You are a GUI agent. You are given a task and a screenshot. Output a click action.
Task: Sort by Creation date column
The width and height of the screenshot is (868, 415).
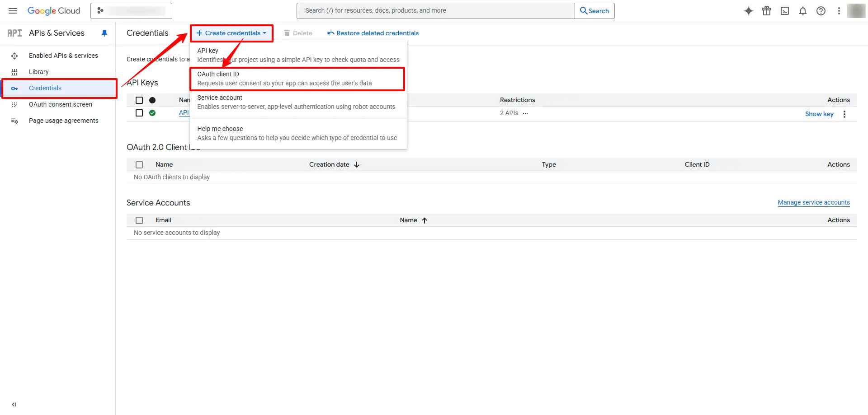[329, 164]
